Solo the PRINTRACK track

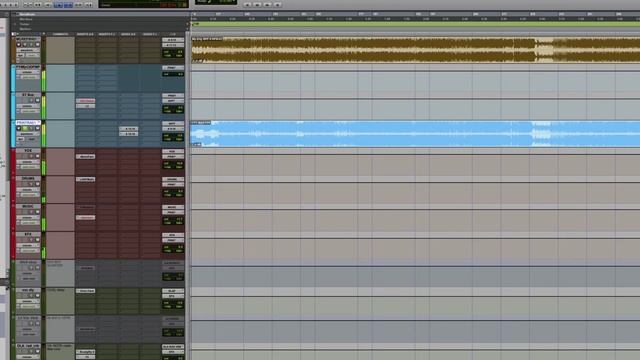tap(31, 128)
